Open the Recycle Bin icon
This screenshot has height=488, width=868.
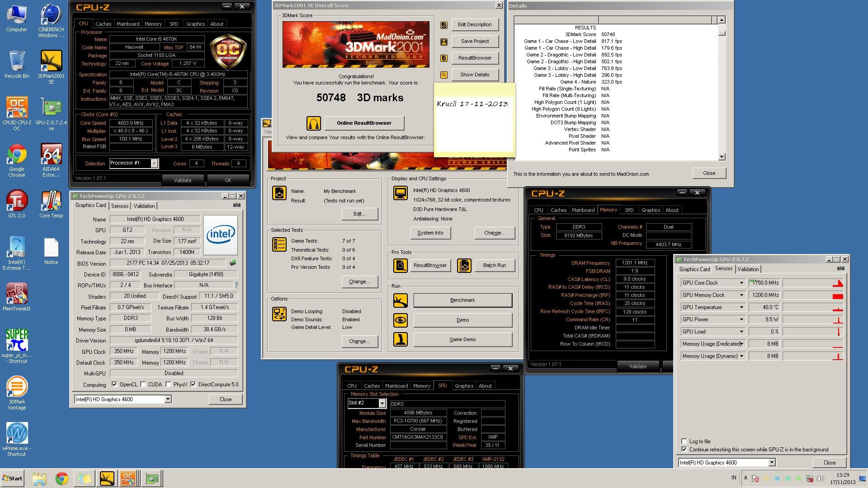[x=17, y=64]
